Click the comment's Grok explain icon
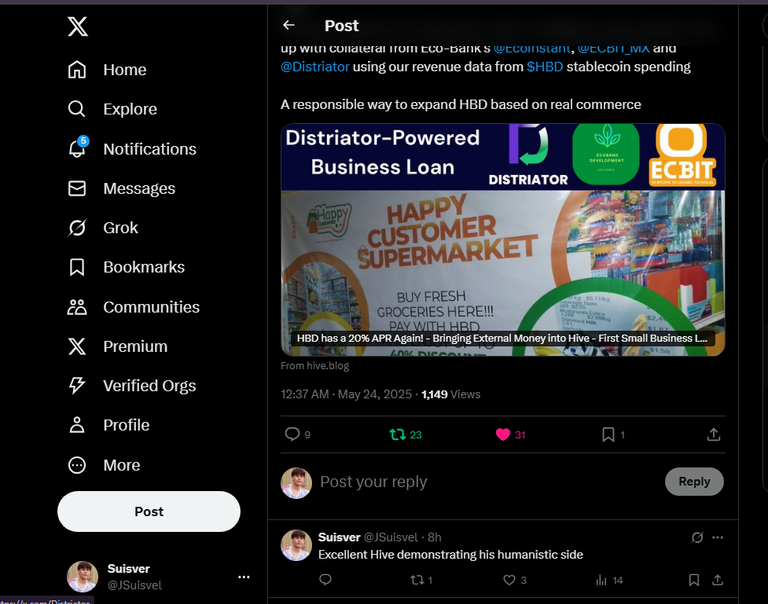The height and width of the screenshot is (604, 768). coord(697,537)
